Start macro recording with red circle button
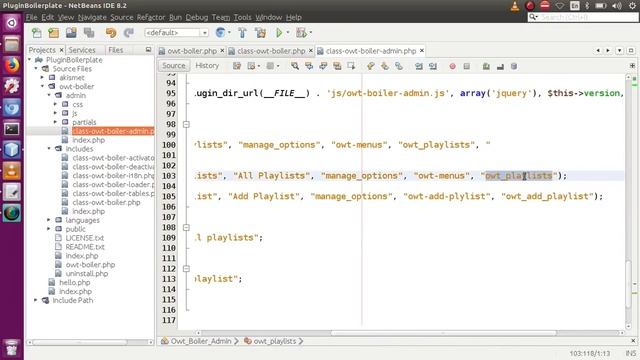The image size is (640, 360). point(452,66)
